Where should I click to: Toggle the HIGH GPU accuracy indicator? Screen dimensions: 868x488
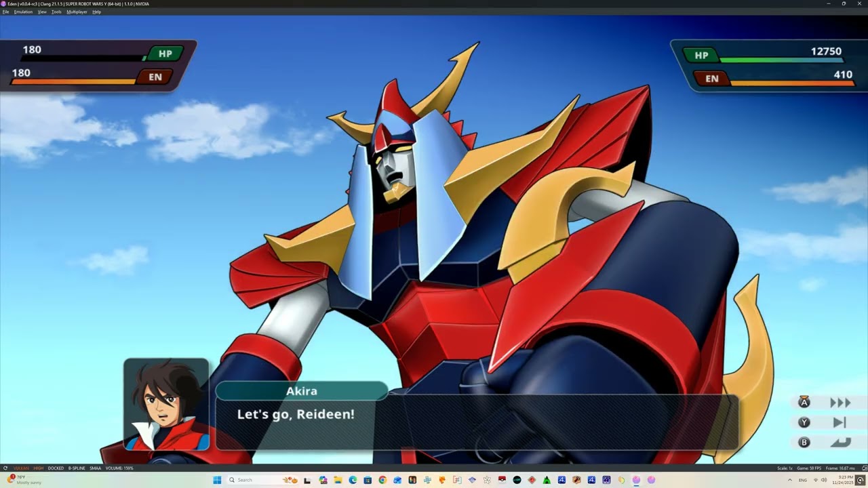tap(38, 468)
